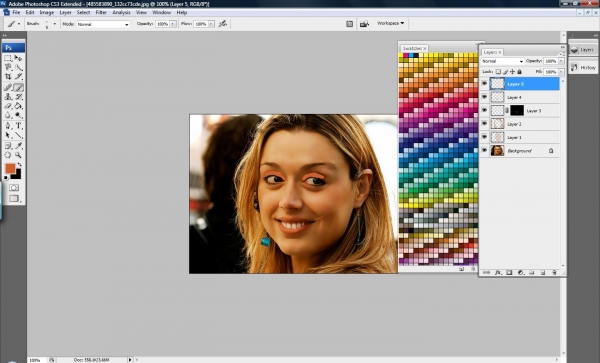Select the Zoom tool

(18, 155)
